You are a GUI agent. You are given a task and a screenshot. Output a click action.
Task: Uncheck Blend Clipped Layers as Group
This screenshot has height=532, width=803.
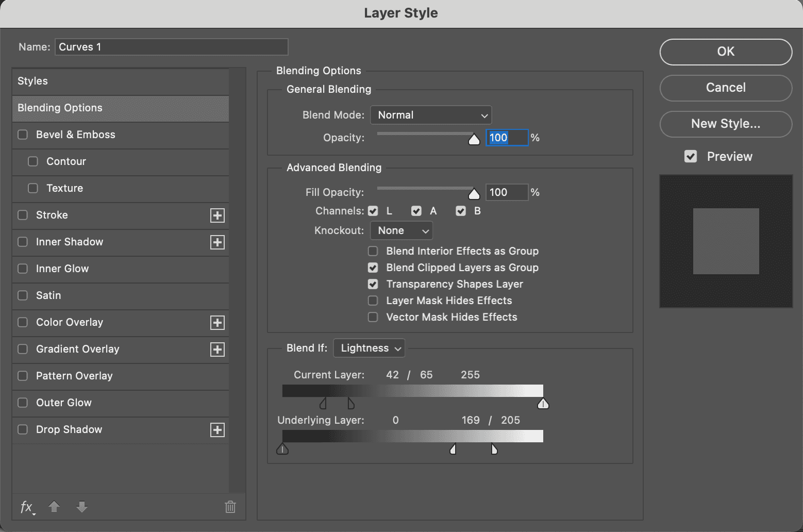point(373,268)
